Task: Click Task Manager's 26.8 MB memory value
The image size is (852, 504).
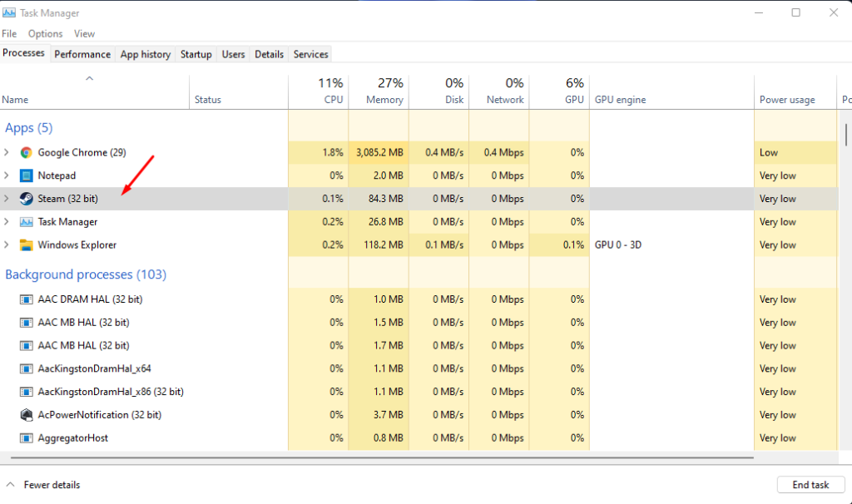Action: 386,221
